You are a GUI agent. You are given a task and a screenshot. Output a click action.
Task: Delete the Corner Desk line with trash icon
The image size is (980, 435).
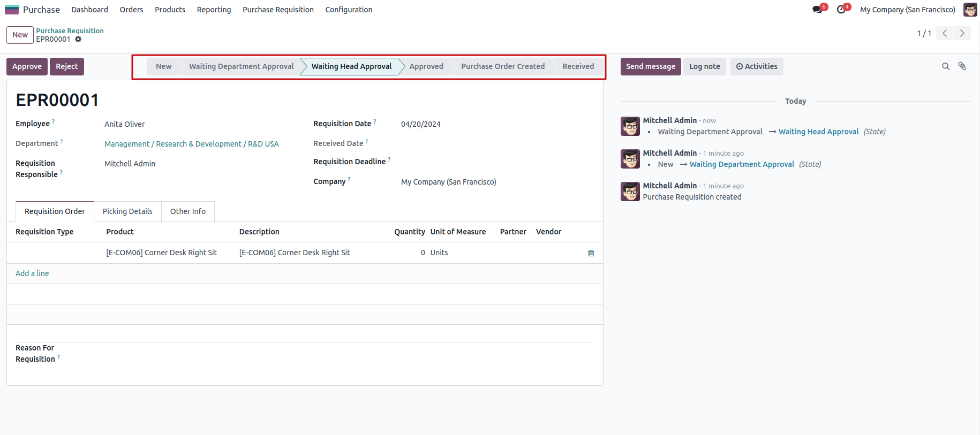coord(591,253)
